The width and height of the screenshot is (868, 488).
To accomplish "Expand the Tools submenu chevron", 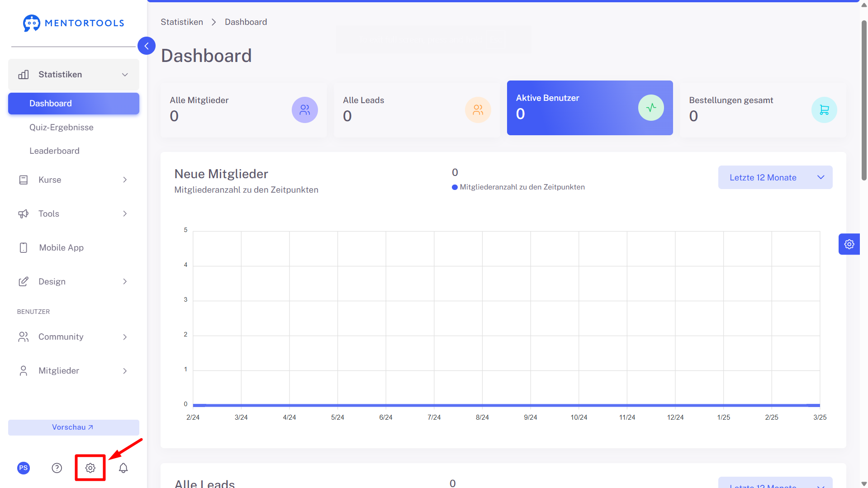I will 125,214.
